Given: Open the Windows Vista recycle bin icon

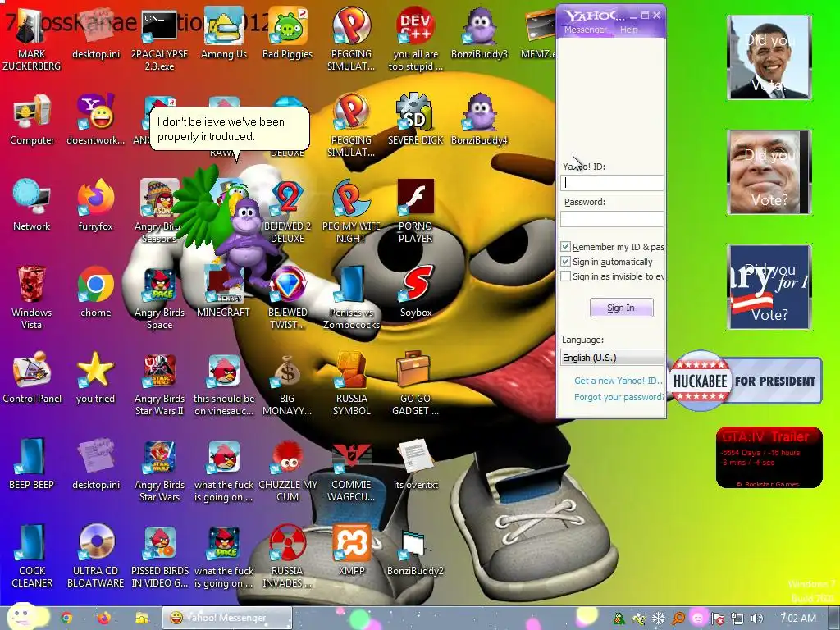Looking at the screenshot, I should tap(32, 297).
